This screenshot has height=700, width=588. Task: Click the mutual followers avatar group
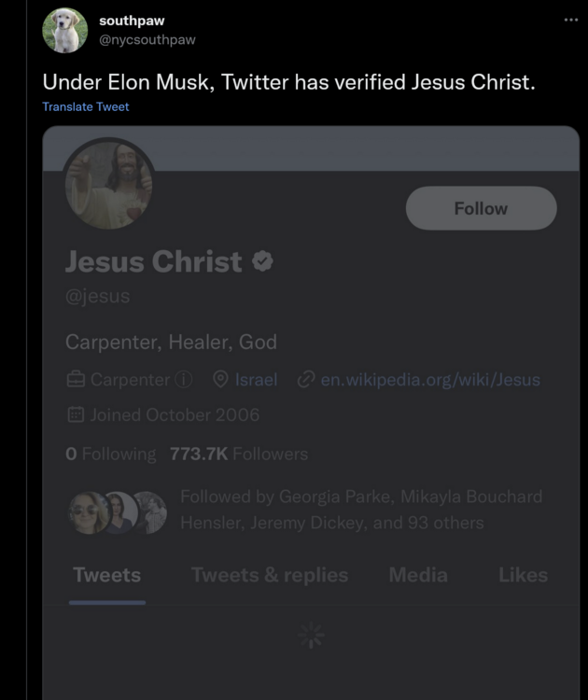(118, 511)
